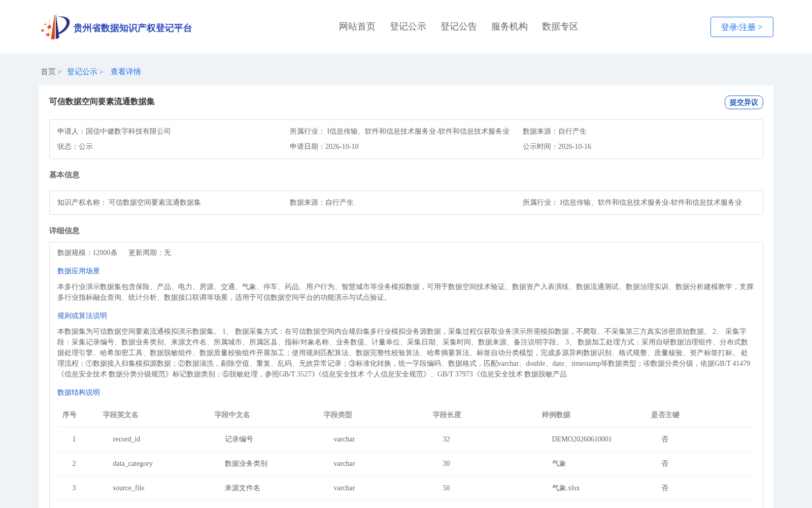
Task: Click sample value DEMO20260610001
Action: coord(582,439)
